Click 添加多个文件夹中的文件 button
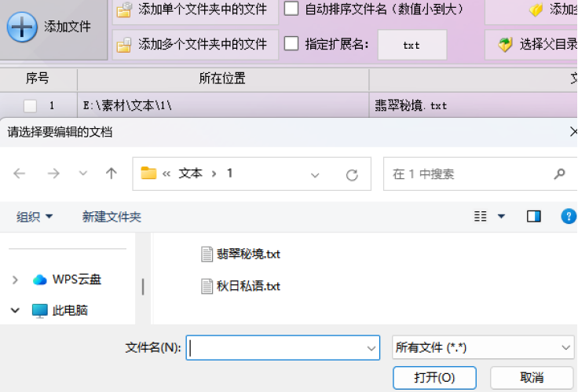Image resolution: width=578 pixels, height=392 pixels. [196, 45]
